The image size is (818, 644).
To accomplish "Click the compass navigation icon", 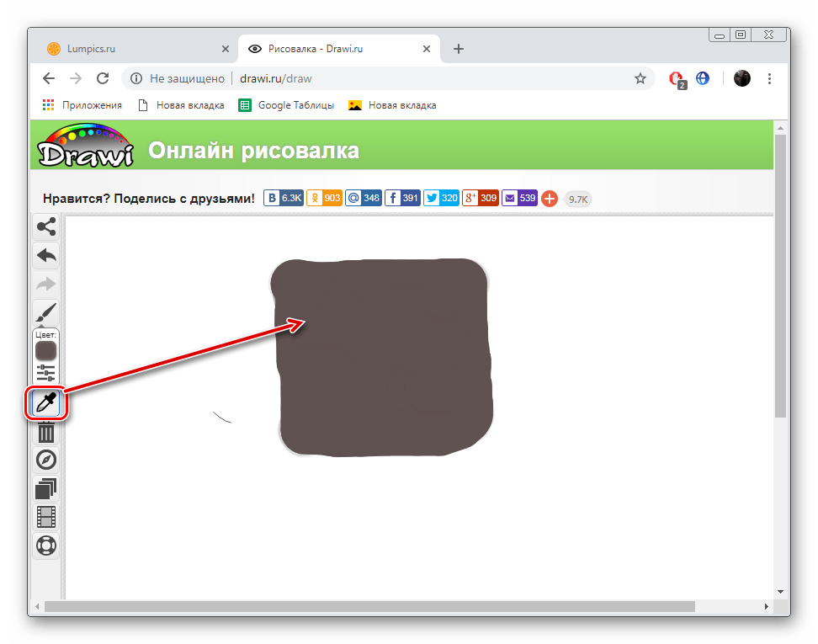I will 46,460.
